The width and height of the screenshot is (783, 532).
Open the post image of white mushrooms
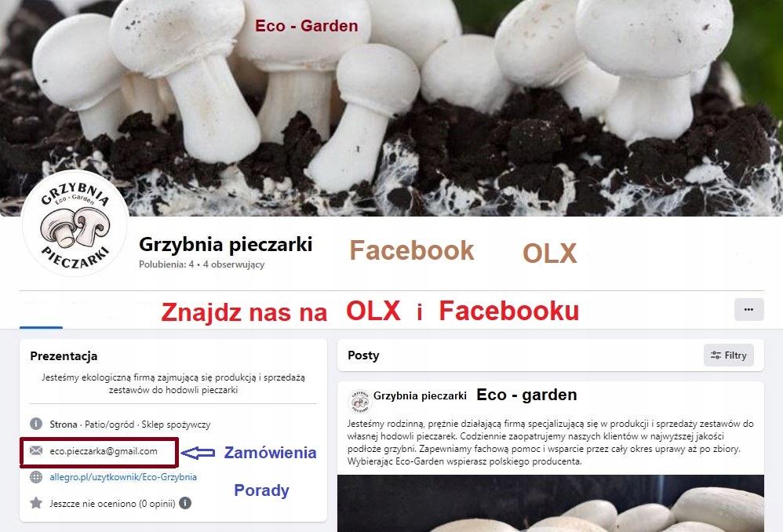550,504
